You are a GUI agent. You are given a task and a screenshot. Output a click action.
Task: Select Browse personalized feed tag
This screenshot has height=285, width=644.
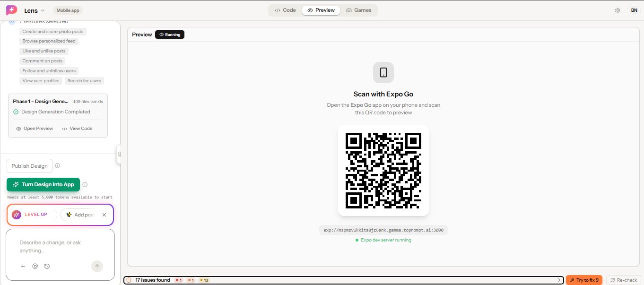coord(49,41)
